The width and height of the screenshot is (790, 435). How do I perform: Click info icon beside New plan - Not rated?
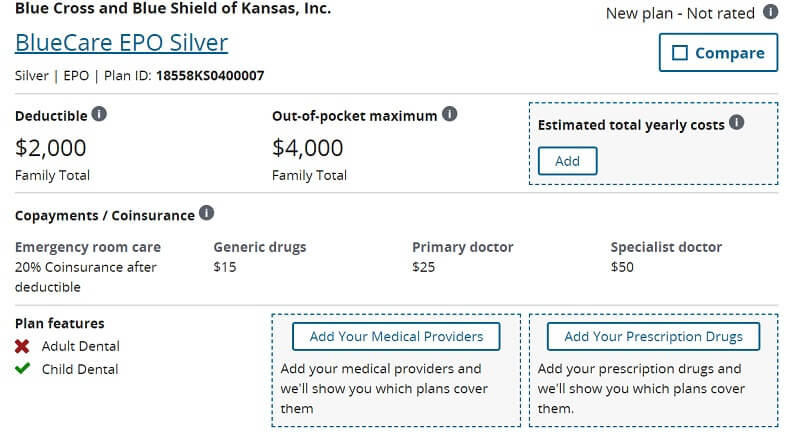click(770, 12)
